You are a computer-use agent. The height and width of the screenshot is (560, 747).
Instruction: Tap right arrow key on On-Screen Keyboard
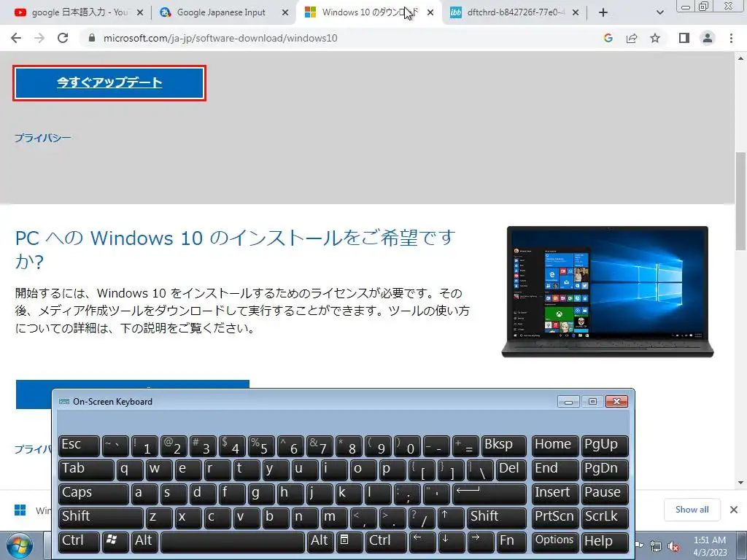[481, 542]
